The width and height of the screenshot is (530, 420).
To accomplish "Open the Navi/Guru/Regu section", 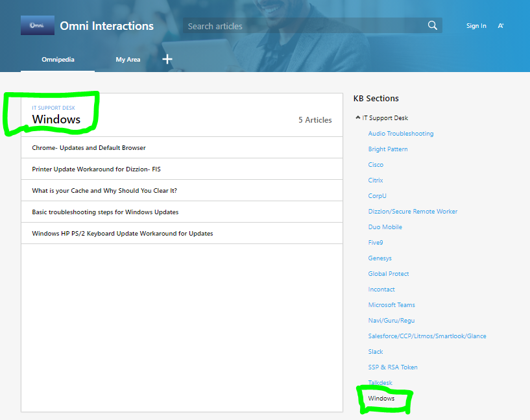I will (x=391, y=320).
